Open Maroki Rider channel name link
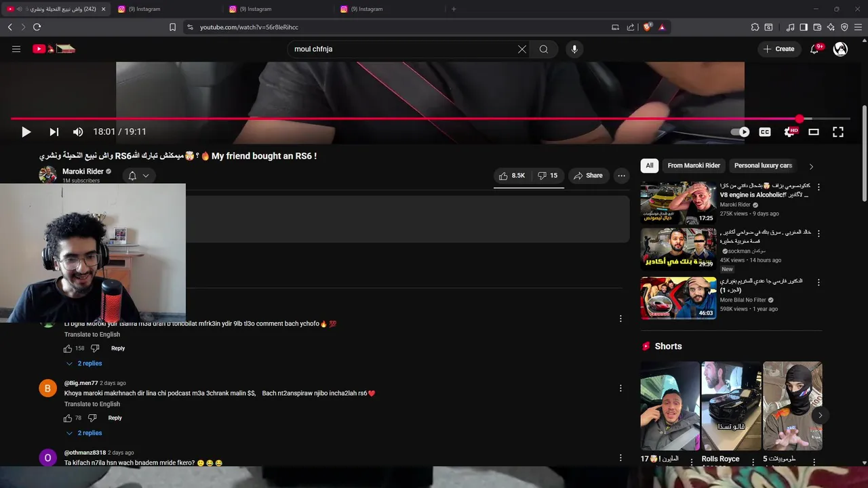 point(83,171)
